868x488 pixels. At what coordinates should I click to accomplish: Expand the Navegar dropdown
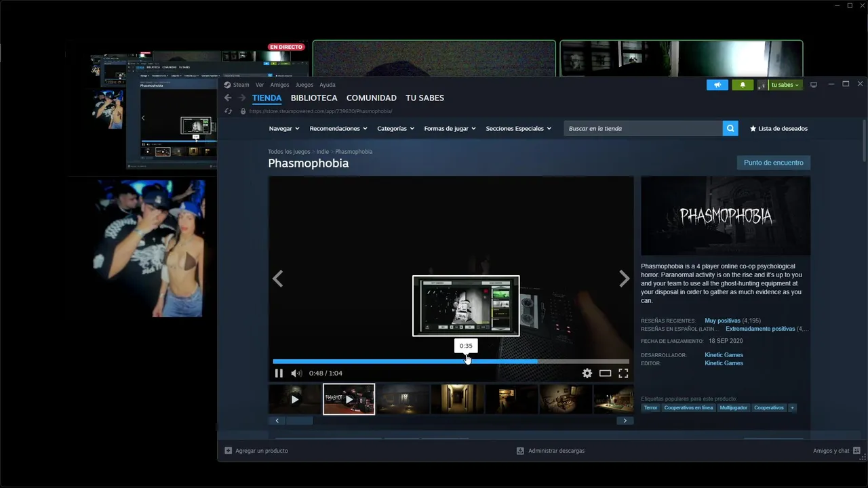284,128
